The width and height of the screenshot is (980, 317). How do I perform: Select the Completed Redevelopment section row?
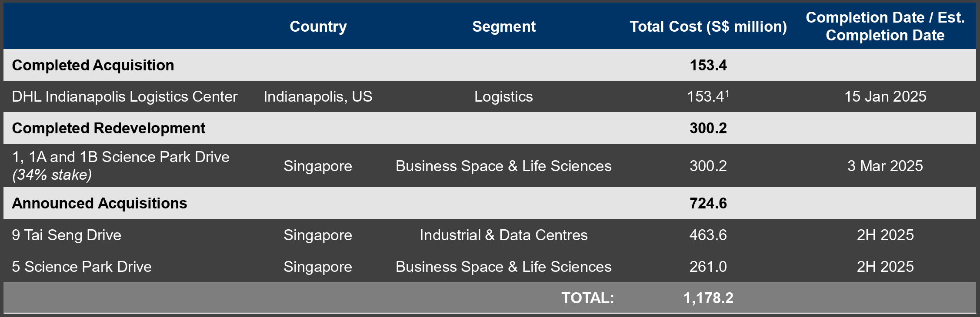(x=490, y=128)
